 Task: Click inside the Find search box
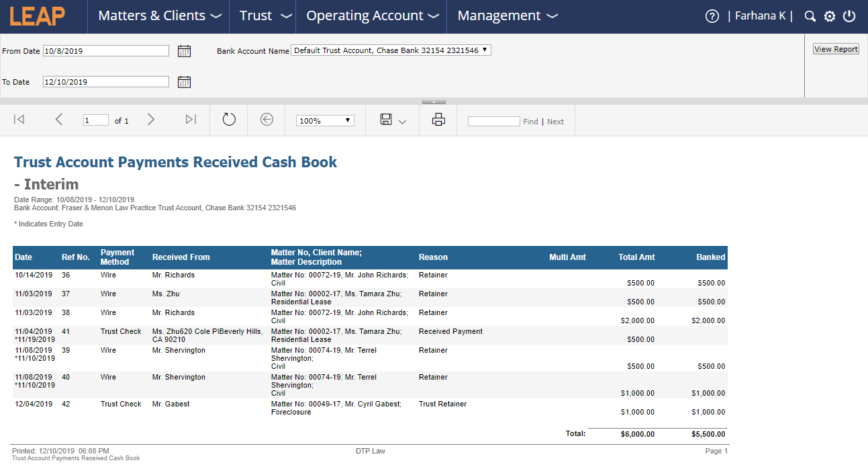[494, 121]
